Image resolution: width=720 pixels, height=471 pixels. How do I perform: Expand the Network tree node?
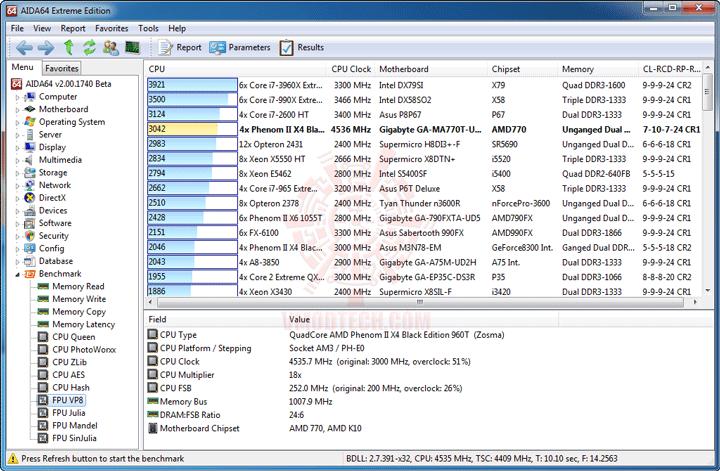17,186
